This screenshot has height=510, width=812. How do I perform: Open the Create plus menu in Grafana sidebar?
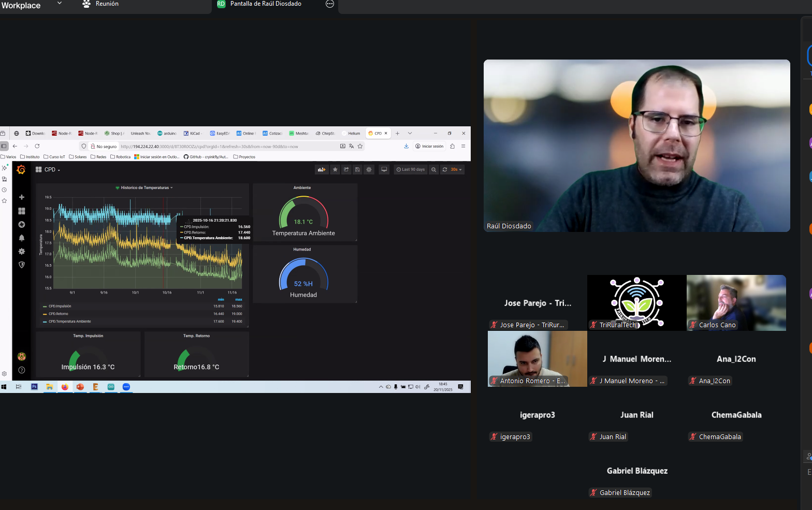22,197
